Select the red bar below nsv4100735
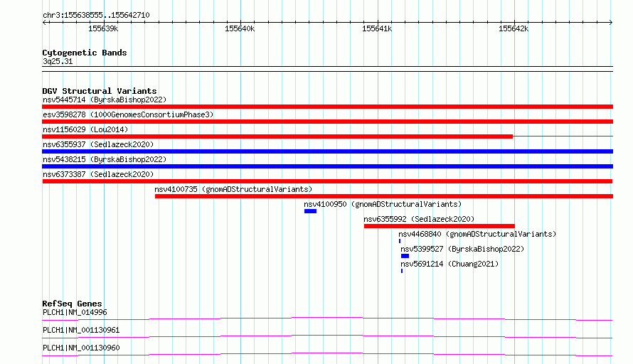The width and height of the screenshot is (633, 364). (x=384, y=196)
